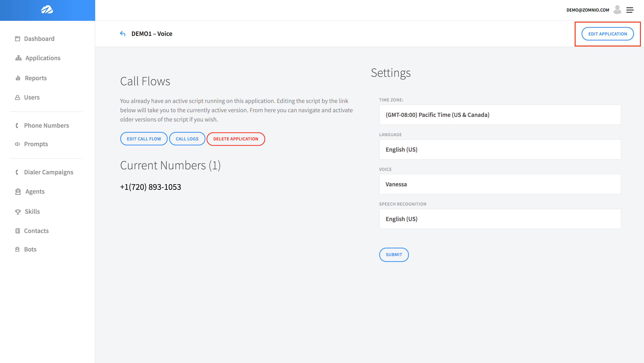Image resolution: width=644 pixels, height=363 pixels.
Task: Click the user account icon top right
Action: click(617, 10)
